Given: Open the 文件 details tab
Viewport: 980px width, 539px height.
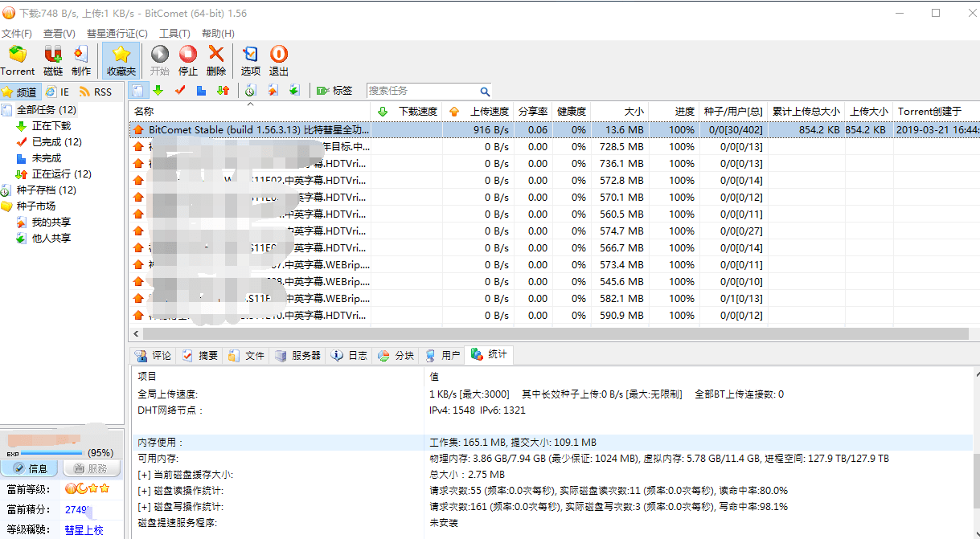Looking at the screenshot, I should point(246,355).
